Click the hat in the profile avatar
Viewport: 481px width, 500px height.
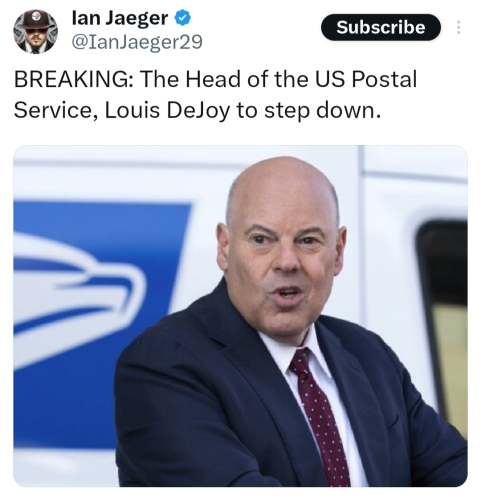click(36, 19)
